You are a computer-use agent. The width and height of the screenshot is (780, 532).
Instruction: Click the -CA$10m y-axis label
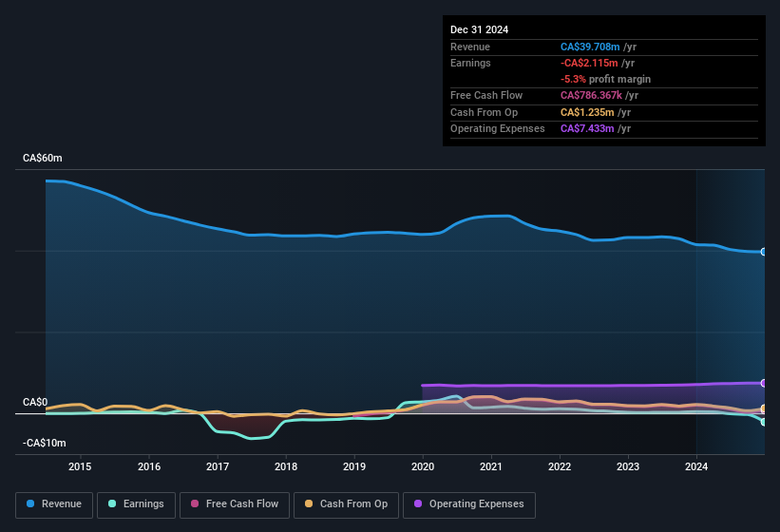click(x=45, y=443)
